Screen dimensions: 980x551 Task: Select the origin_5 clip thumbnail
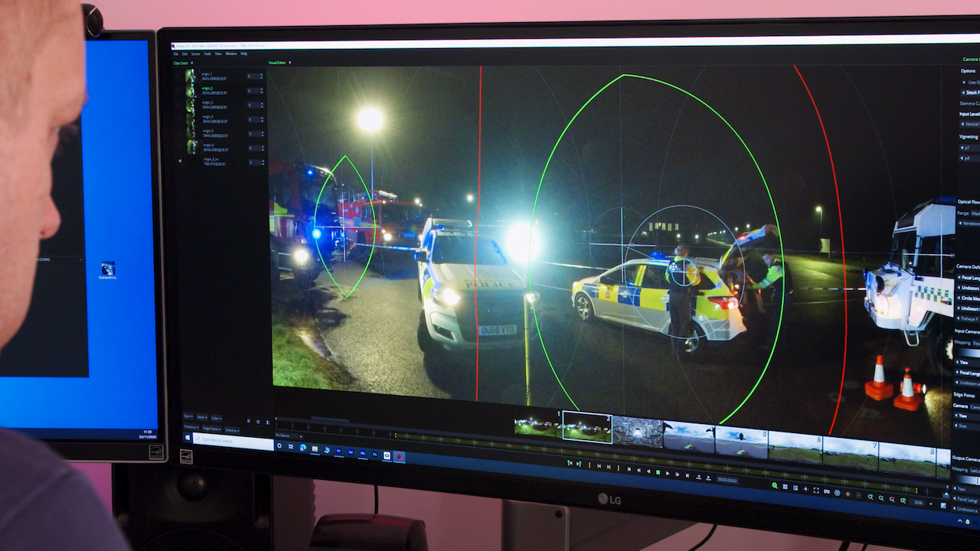(191, 133)
